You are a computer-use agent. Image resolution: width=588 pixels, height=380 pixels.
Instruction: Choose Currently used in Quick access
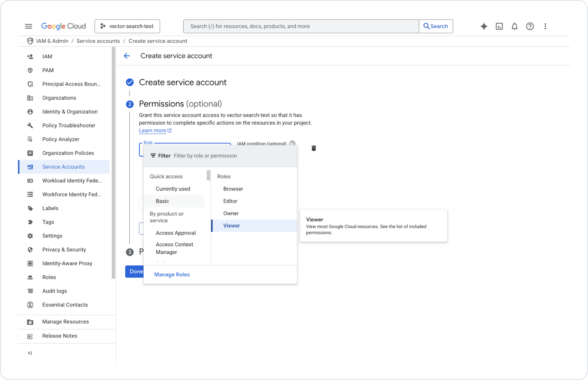[173, 189]
